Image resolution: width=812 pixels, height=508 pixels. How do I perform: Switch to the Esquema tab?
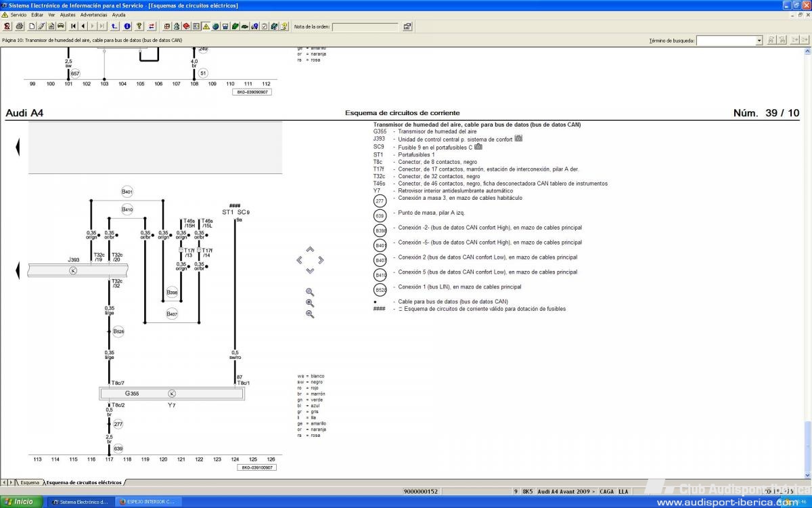click(x=29, y=482)
